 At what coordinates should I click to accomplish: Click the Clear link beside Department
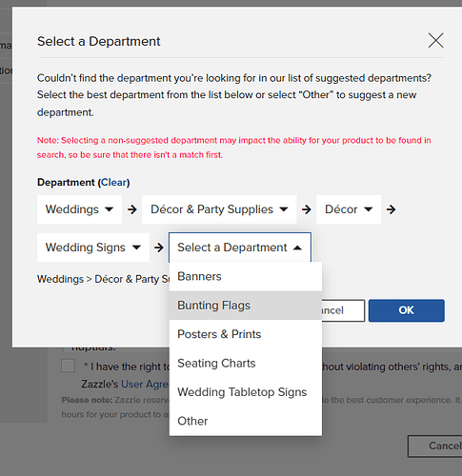coord(113,183)
